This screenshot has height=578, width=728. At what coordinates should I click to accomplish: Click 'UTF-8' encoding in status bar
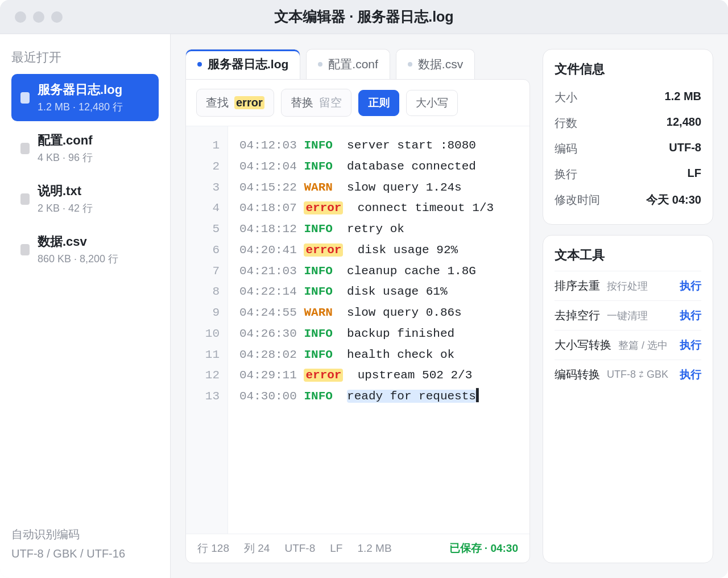(x=300, y=548)
